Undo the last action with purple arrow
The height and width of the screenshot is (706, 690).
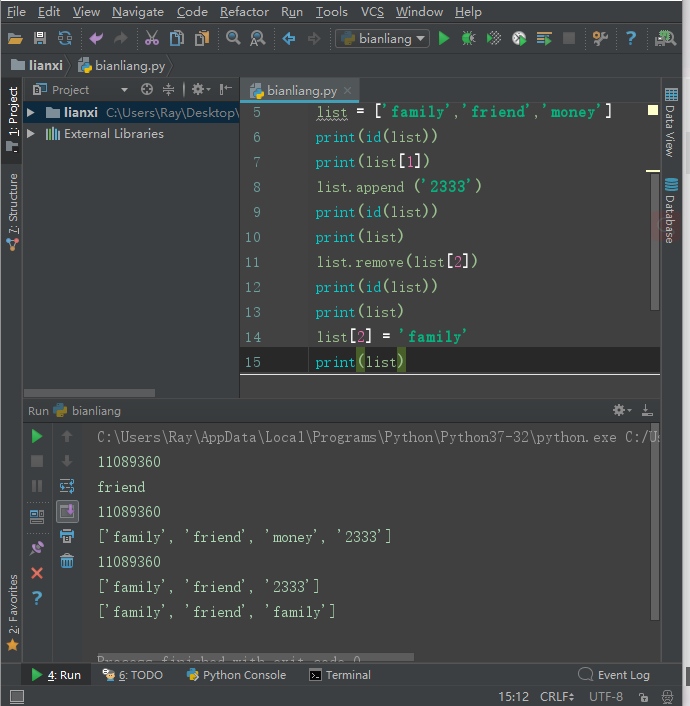(x=96, y=39)
